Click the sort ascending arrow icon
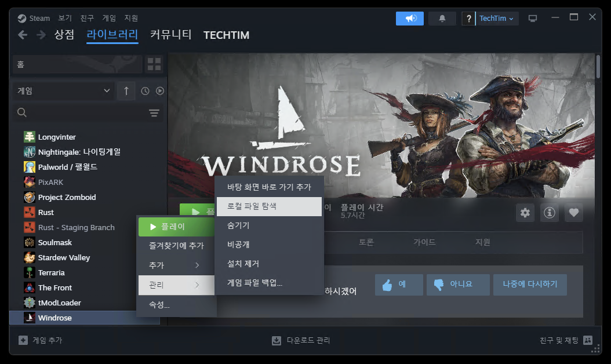This screenshot has width=611, height=364. 126,91
